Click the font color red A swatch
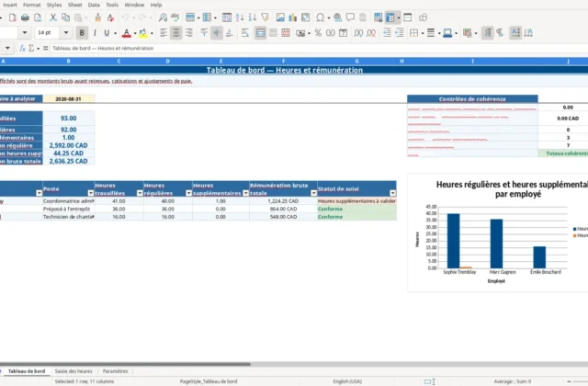 pyautogui.click(x=127, y=33)
